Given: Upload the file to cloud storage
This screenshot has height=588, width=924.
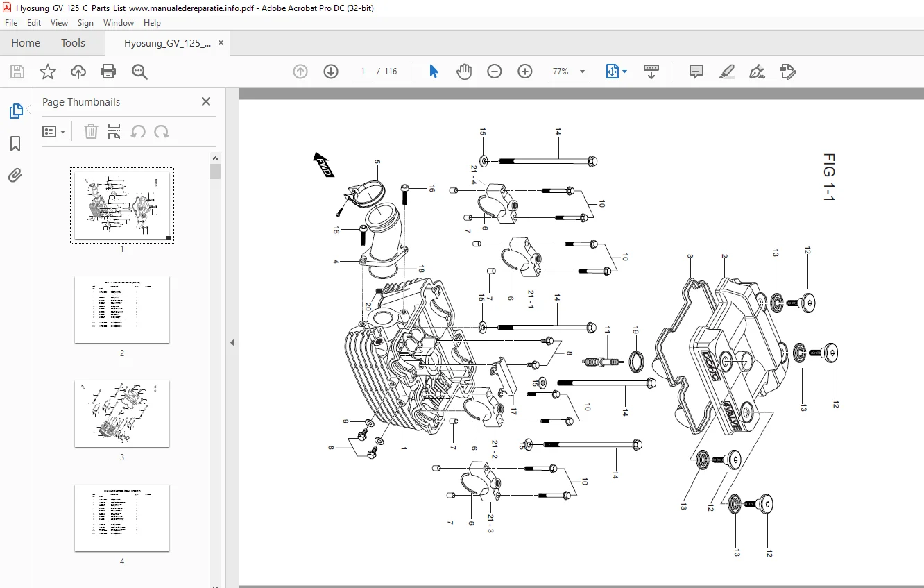Looking at the screenshot, I should click(78, 72).
